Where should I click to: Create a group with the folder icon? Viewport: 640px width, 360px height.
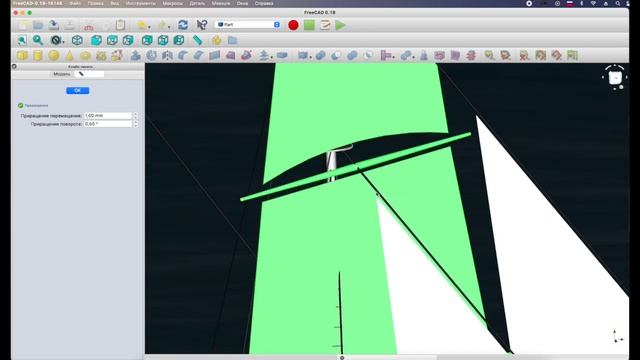pos(232,40)
